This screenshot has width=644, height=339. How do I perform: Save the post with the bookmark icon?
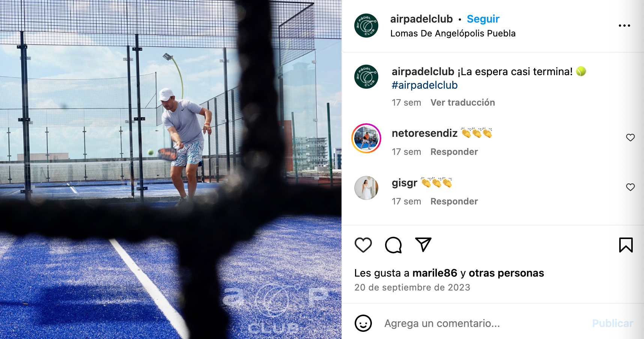tap(626, 245)
